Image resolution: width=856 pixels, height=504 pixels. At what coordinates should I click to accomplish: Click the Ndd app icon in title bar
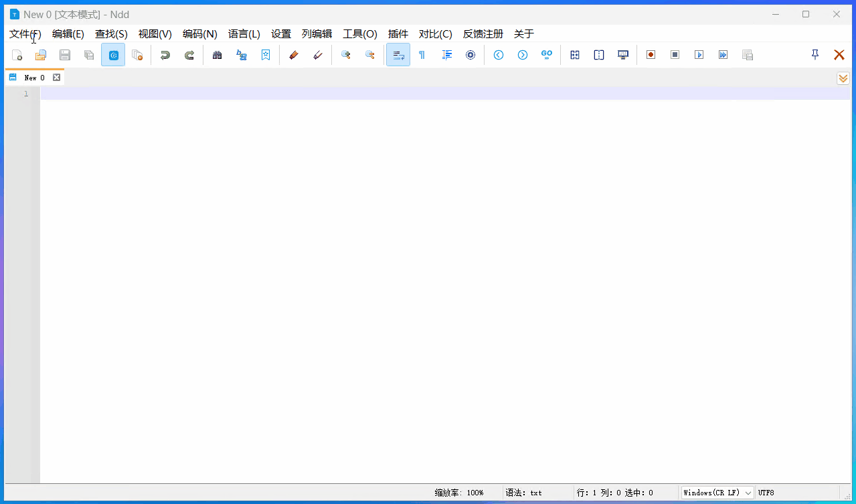[15, 14]
